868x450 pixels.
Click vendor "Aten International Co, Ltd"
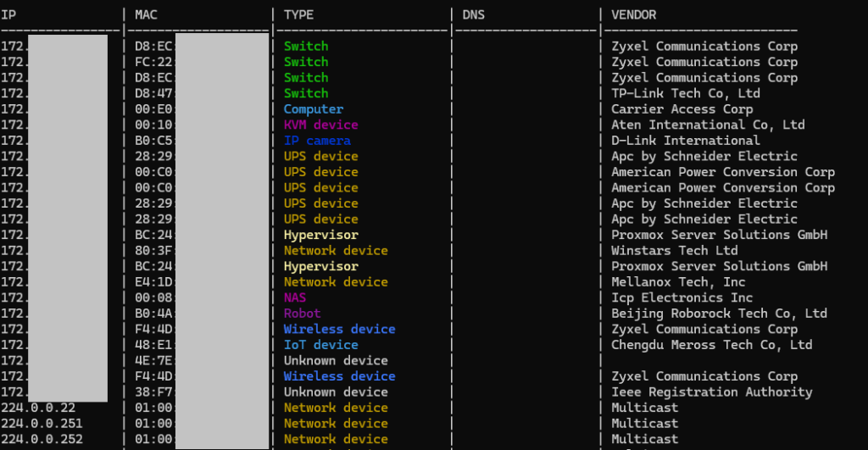click(x=708, y=125)
